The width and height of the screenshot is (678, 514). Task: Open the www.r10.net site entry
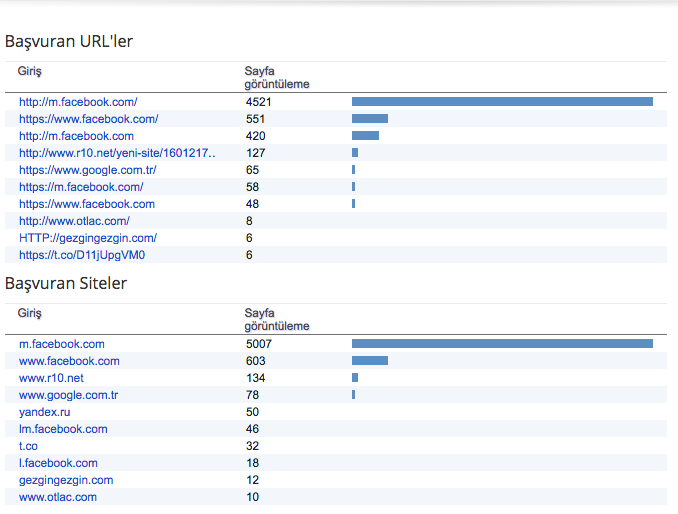pos(51,378)
